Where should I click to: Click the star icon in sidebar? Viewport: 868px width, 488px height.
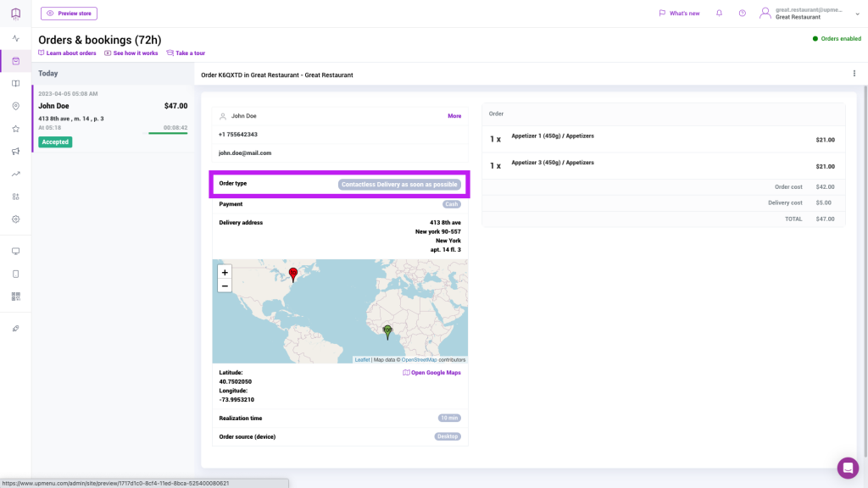[x=15, y=129]
